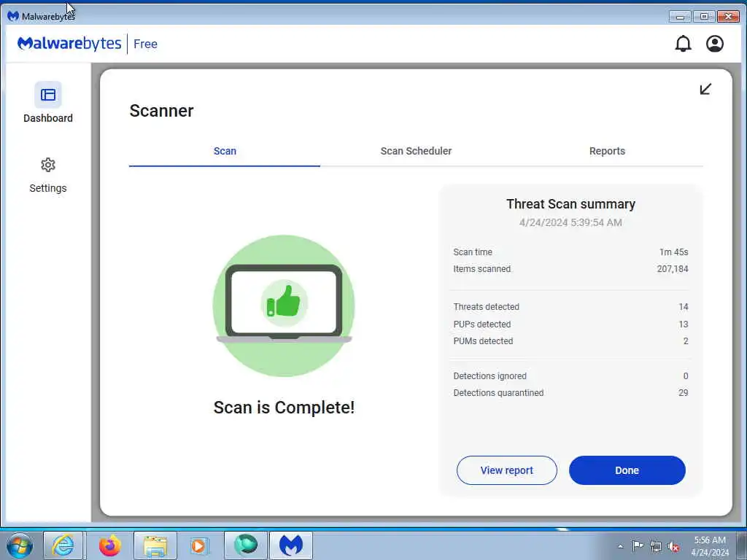Click the PUMs count '2'
Screen dimensions: 747x560
click(686, 341)
